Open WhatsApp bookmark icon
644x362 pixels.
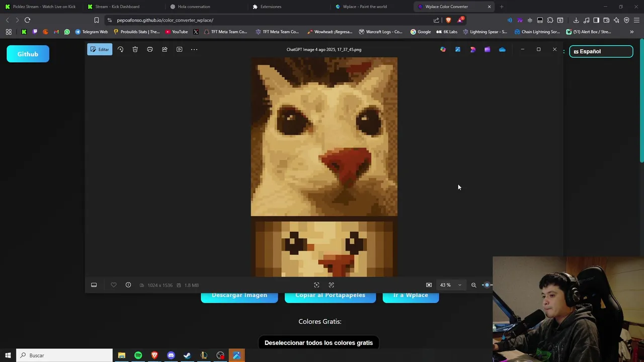[67, 32]
